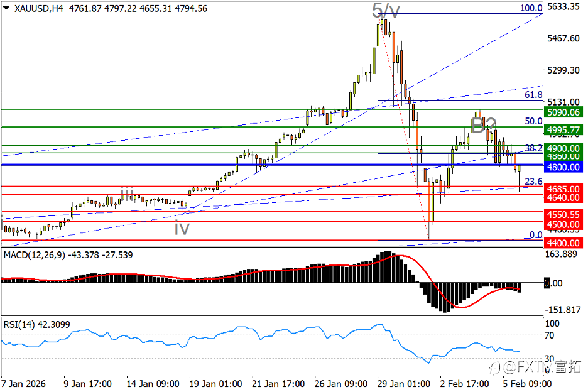Click the MACD zero level 0.00 label
Image resolution: width=588 pixels, height=392 pixels.
coord(553,283)
